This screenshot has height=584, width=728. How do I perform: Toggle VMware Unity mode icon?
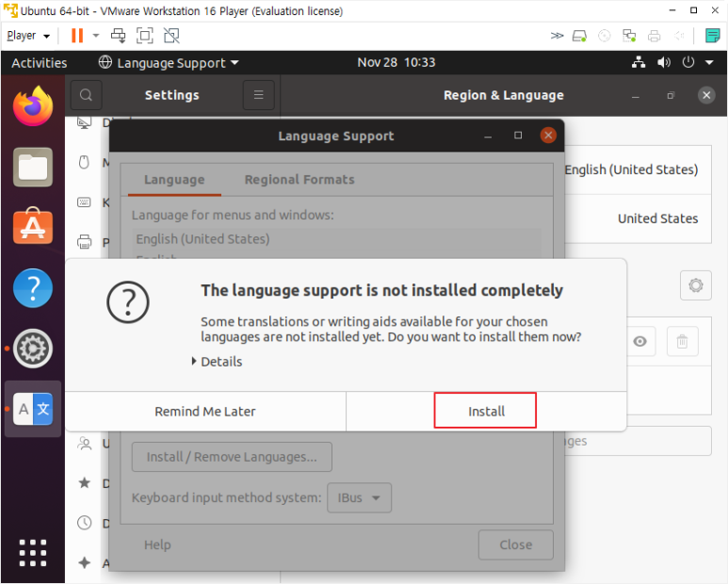pyautogui.click(x=171, y=36)
